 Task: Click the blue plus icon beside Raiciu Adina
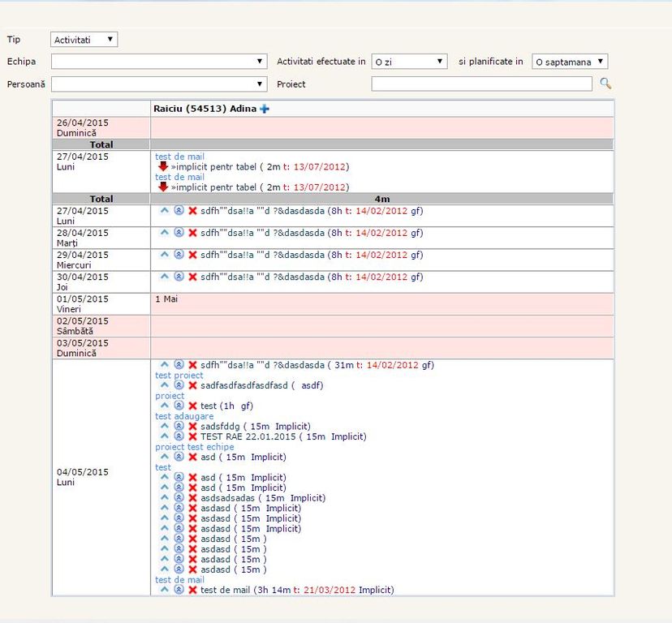point(264,109)
